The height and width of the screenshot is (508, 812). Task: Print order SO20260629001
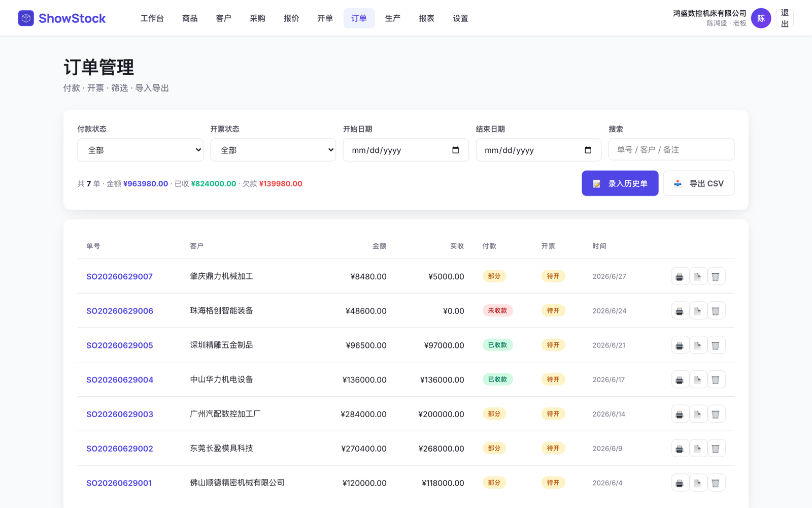point(680,483)
